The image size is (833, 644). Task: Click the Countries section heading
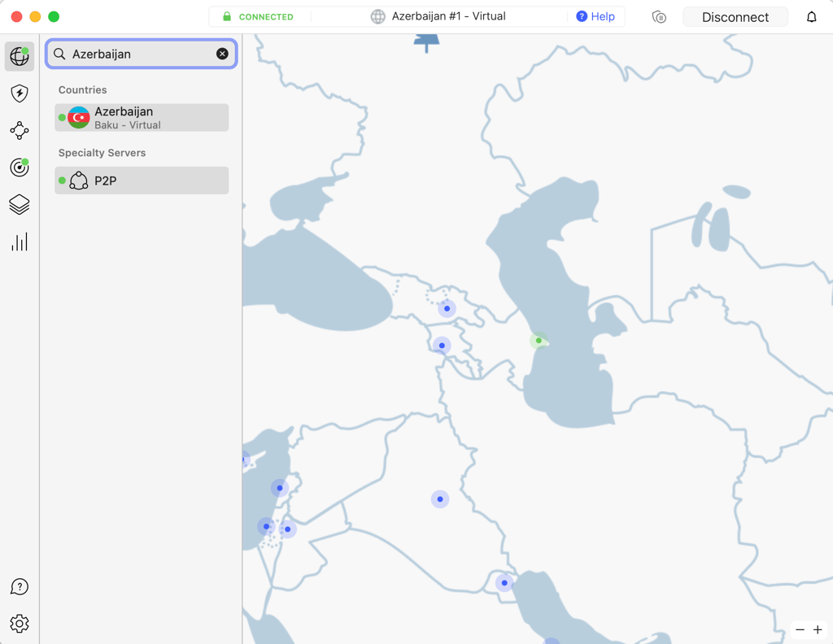pyautogui.click(x=82, y=89)
